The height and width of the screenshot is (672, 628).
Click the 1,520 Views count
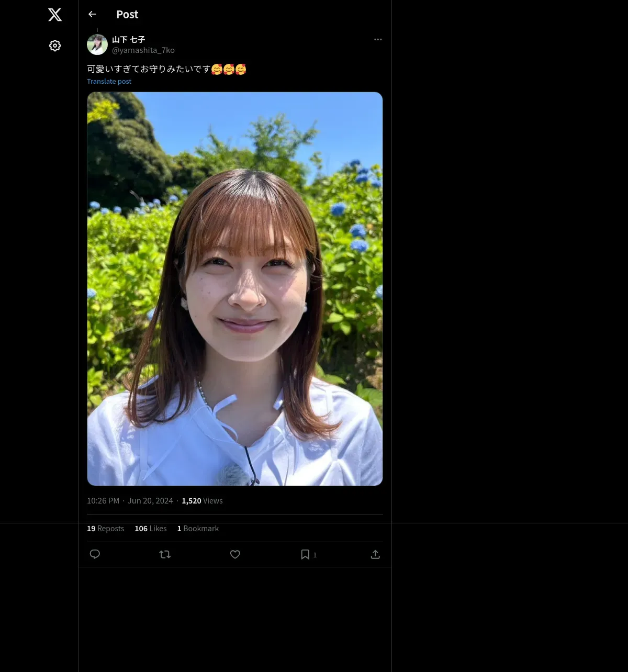(202, 501)
